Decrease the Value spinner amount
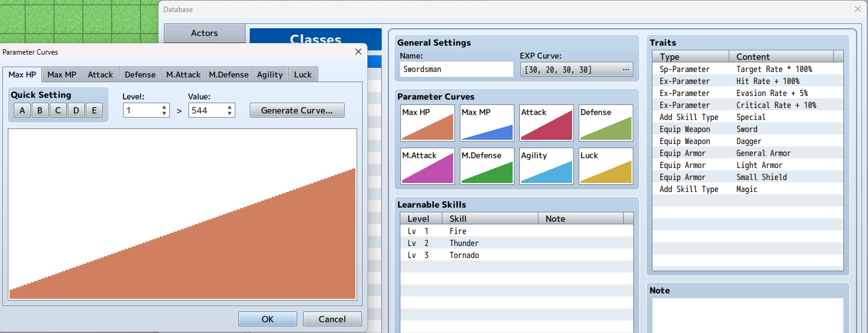The height and width of the screenshot is (333, 868). click(x=229, y=113)
